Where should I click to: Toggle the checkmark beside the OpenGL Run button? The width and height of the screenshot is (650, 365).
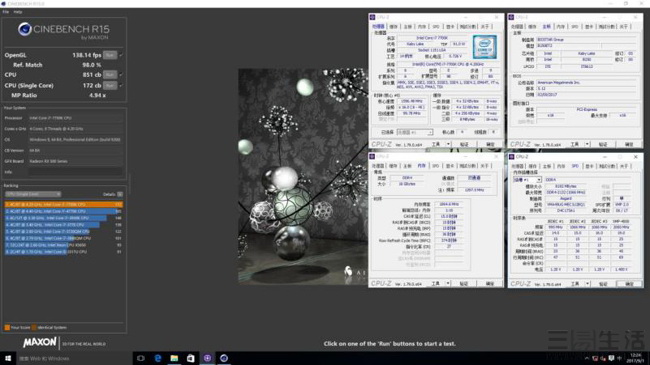[x=121, y=55]
